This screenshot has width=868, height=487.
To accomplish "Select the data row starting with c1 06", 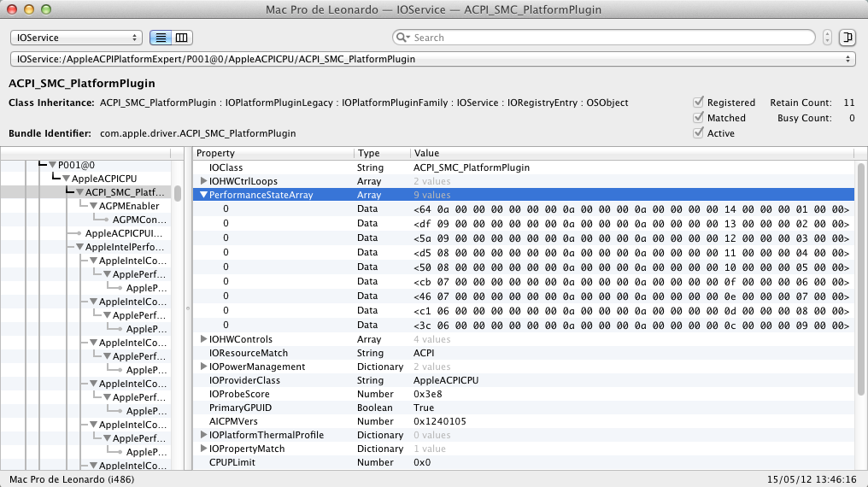I will [523, 310].
